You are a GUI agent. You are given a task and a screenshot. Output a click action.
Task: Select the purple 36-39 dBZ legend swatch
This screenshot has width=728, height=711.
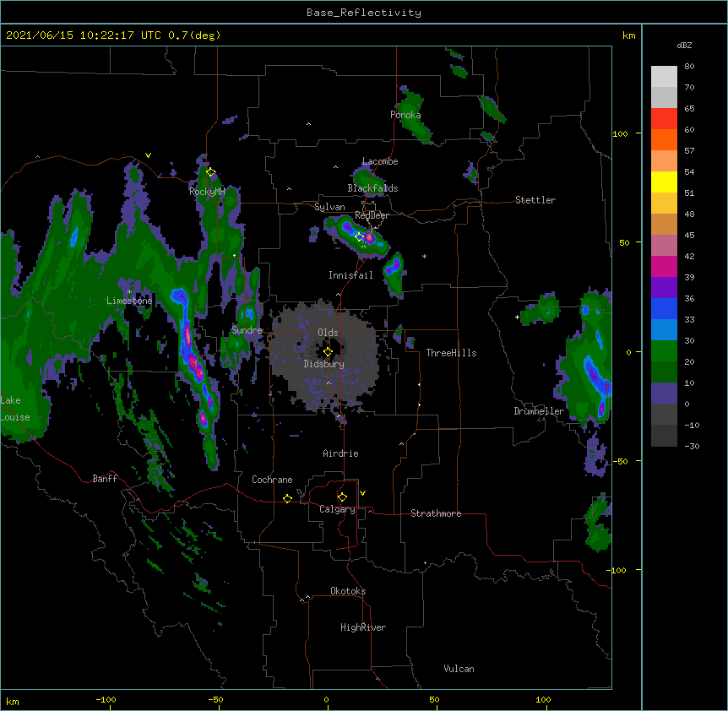click(664, 288)
